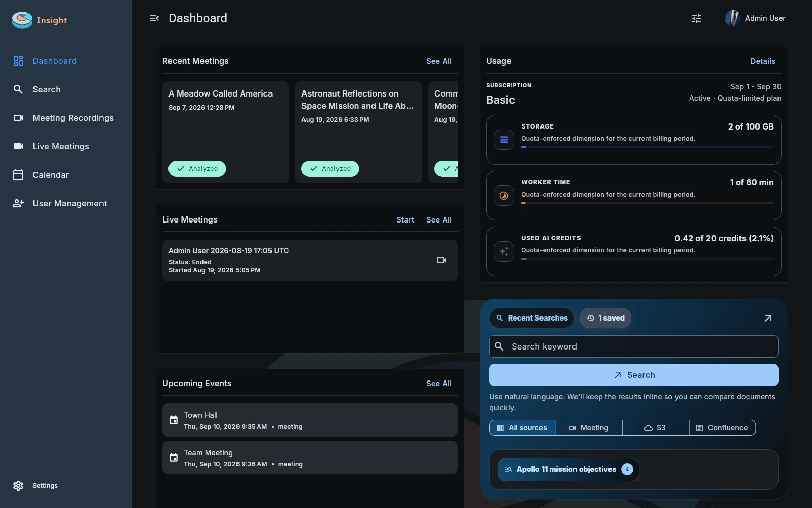Open the dashboard customization sliders icon
The height and width of the screenshot is (508, 812).
(x=696, y=18)
